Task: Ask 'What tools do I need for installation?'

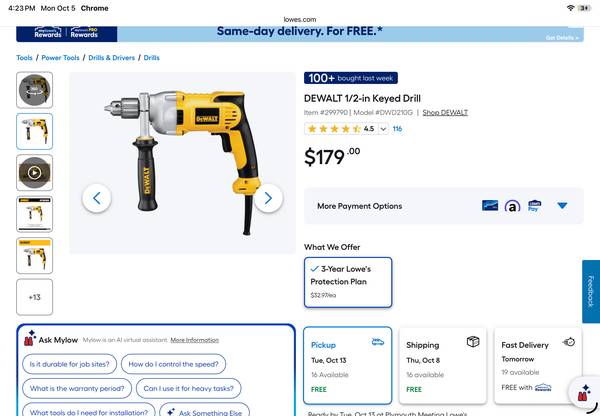Action: point(89,411)
